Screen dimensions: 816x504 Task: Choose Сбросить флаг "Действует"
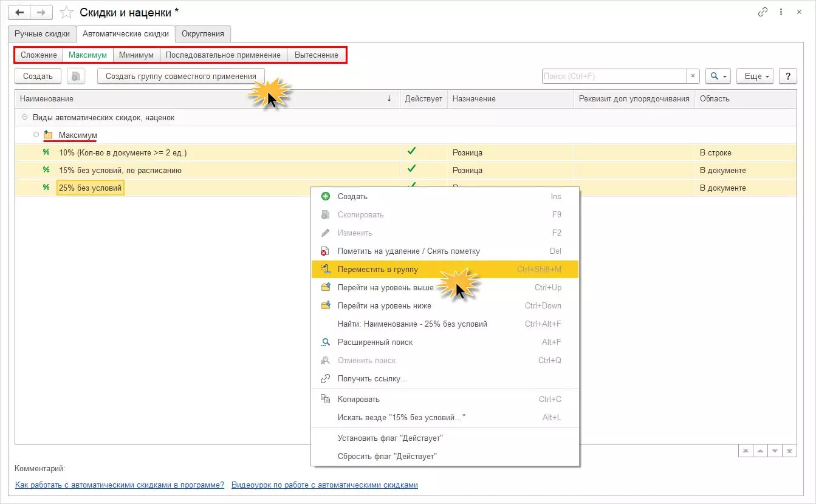(x=445, y=456)
